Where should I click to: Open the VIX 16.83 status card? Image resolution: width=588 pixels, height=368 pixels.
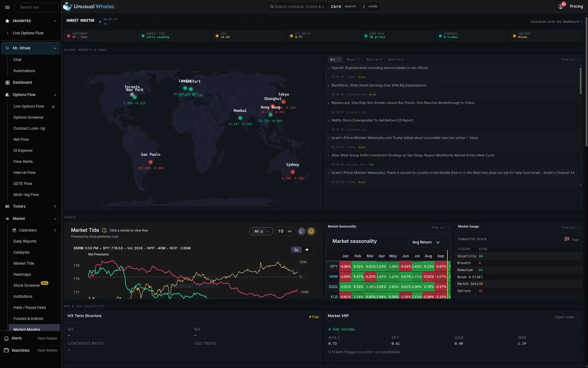click(249, 35)
